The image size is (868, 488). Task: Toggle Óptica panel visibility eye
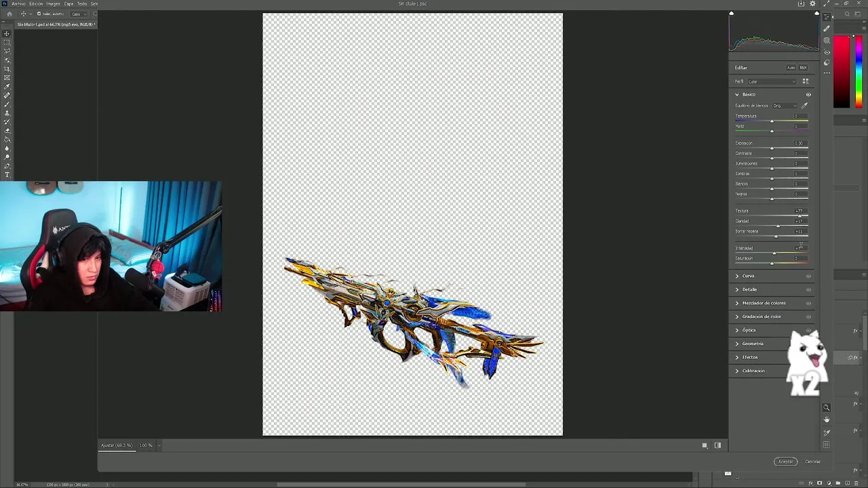click(x=808, y=330)
